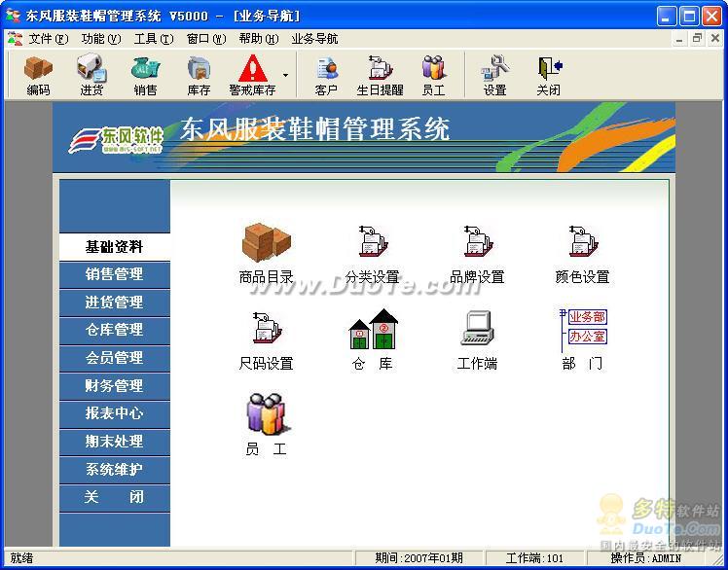
Task: Switch to 财务管理 in sidebar
Action: click(115, 386)
